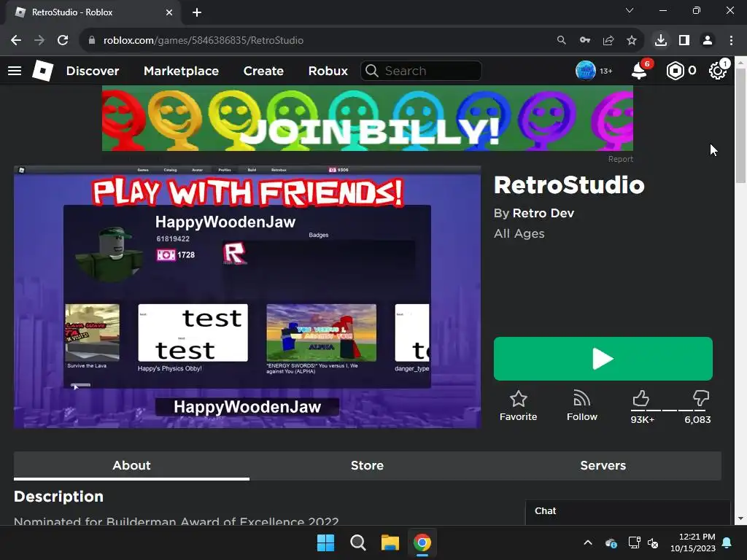Screen dimensions: 747x560
Task: Open Chrome downloads
Action: coord(661,41)
